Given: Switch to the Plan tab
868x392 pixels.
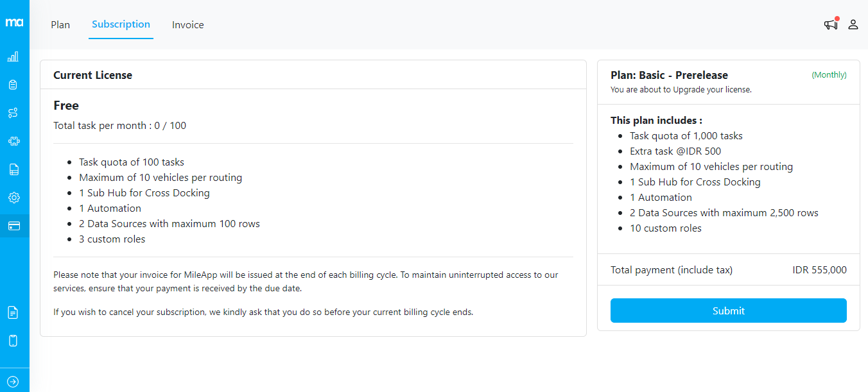Looking at the screenshot, I should 60,24.
